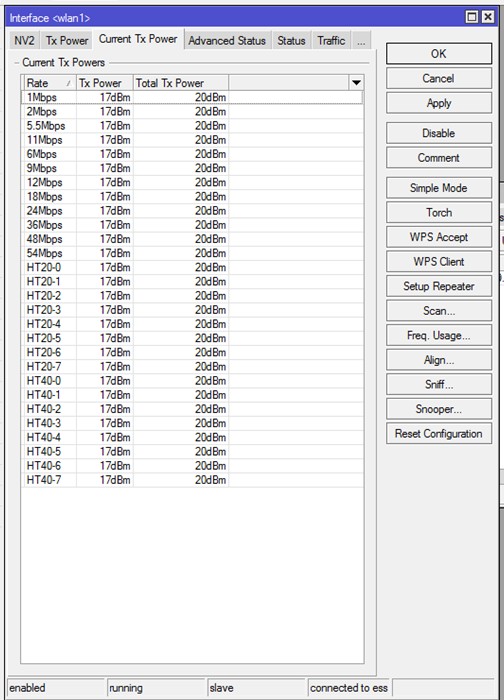
Task: Select the HT20-7 rate row
Action: coord(192,367)
